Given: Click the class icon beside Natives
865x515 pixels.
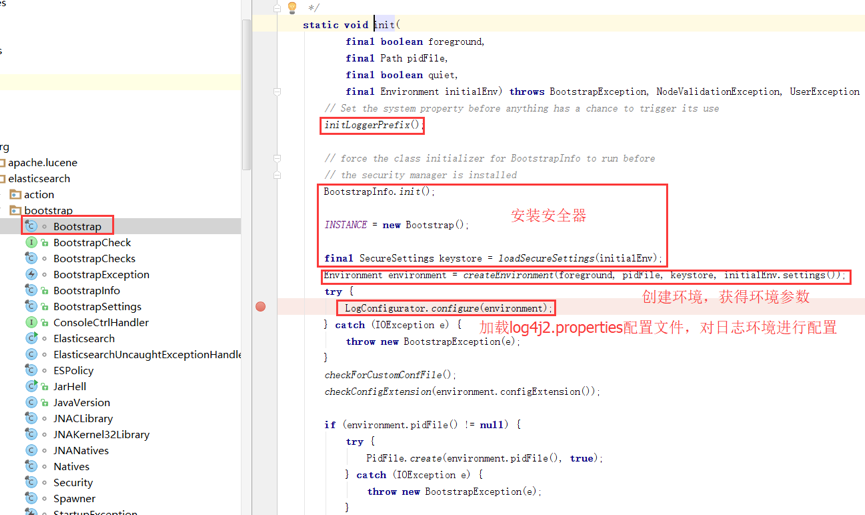Looking at the screenshot, I should [x=31, y=466].
